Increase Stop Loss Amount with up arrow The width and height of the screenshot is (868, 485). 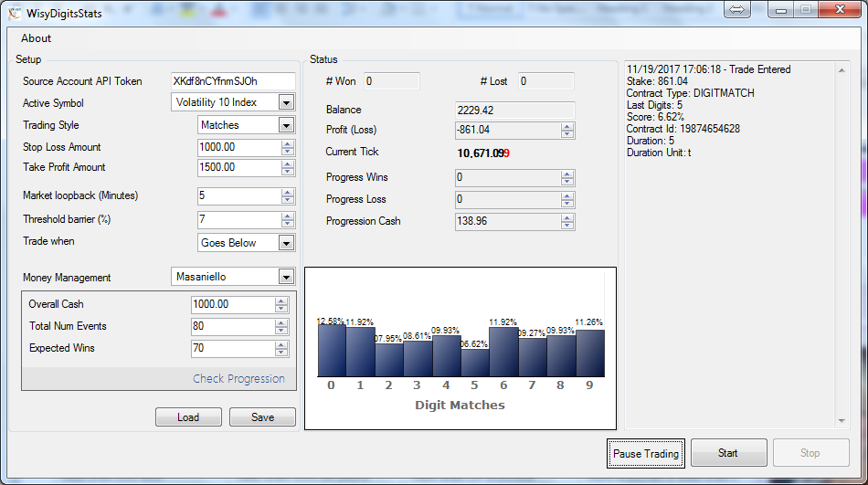[x=287, y=144]
